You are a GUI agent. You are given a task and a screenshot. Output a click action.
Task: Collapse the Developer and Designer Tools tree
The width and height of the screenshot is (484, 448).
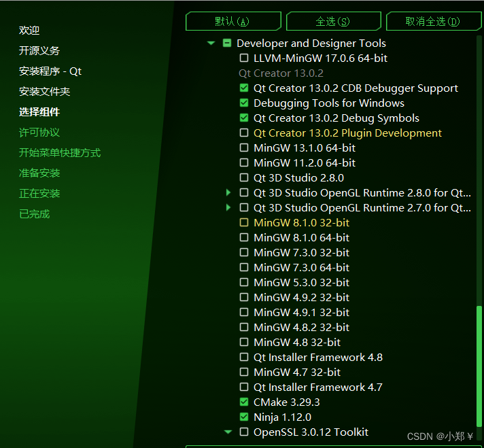pos(211,44)
